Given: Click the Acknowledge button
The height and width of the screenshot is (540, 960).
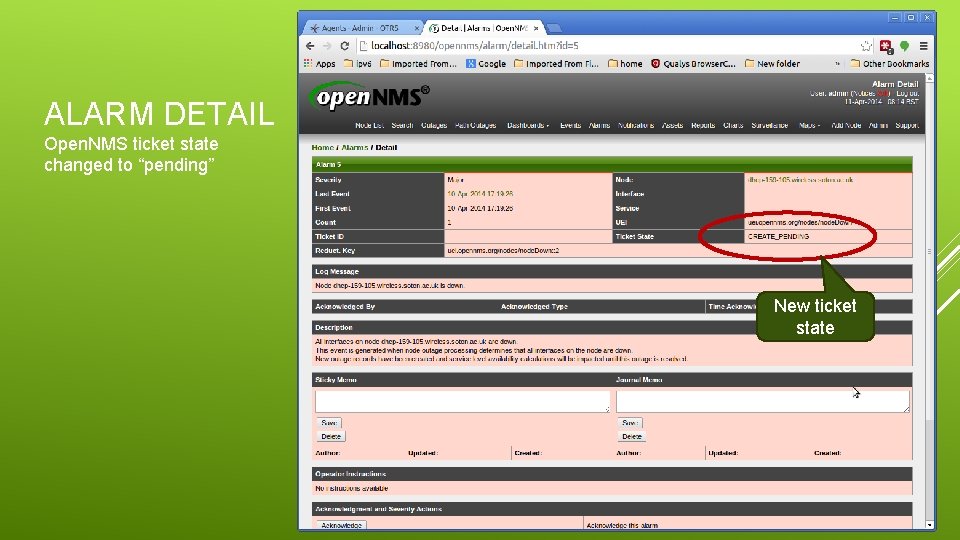Looking at the screenshot, I should point(341,525).
